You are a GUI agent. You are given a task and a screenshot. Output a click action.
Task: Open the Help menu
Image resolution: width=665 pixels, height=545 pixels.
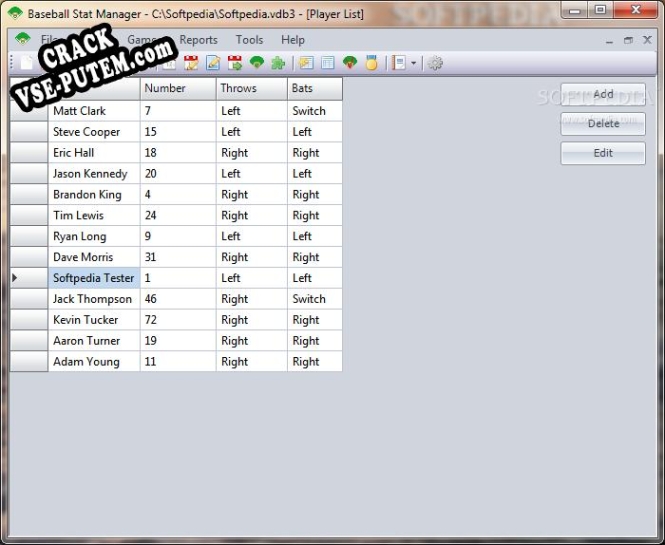293,40
